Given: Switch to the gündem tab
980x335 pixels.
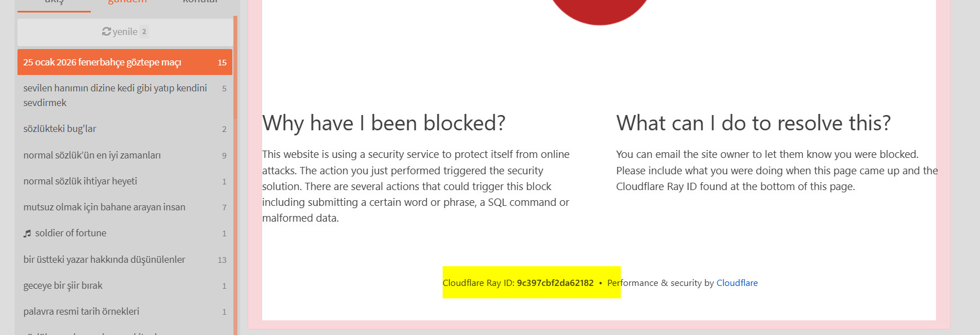Looking at the screenshot, I should tap(127, 2).
